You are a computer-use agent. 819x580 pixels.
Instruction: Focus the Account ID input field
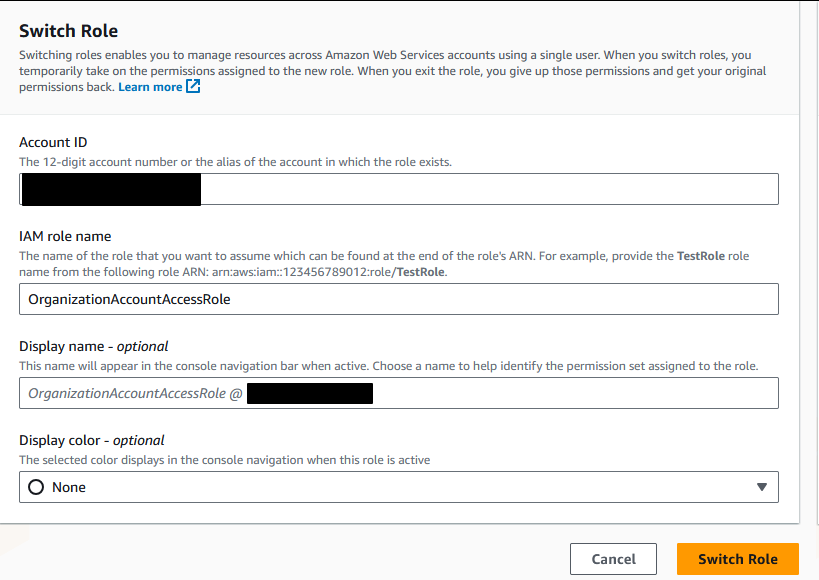pyautogui.click(x=399, y=189)
